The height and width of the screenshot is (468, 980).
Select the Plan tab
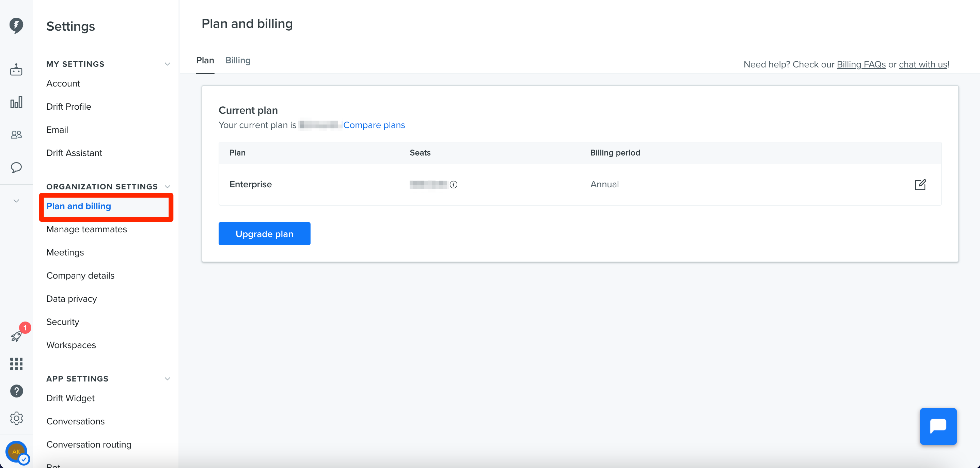click(x=205, y=60)
